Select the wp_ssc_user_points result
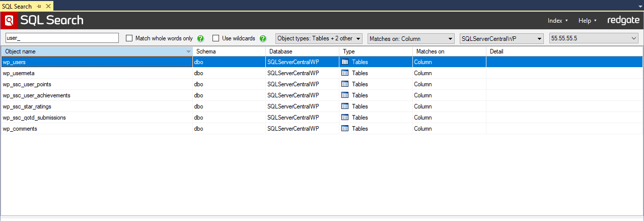Viewport: 644px width, 221px height. (x=322, y=84)
